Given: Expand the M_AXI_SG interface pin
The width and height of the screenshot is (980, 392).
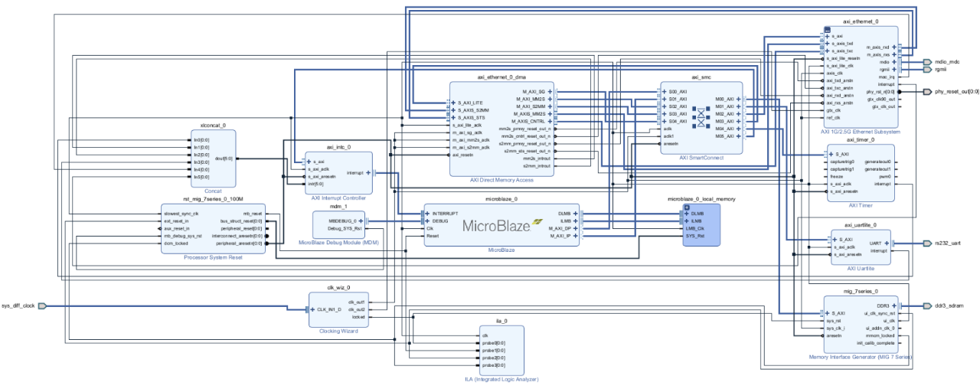Looking at the screenshot, I should click(550, 92).
